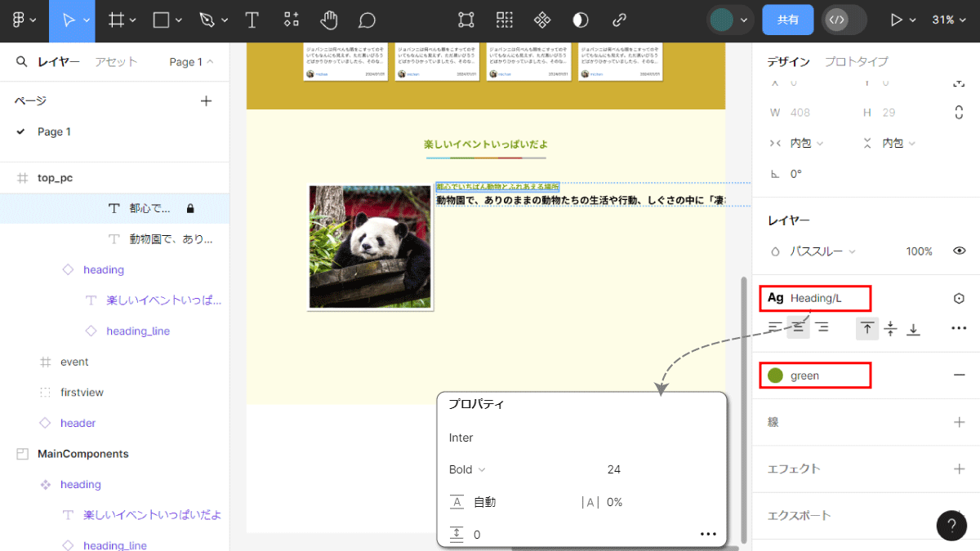Open Move tool dropdown arrow

click(87, 20)
